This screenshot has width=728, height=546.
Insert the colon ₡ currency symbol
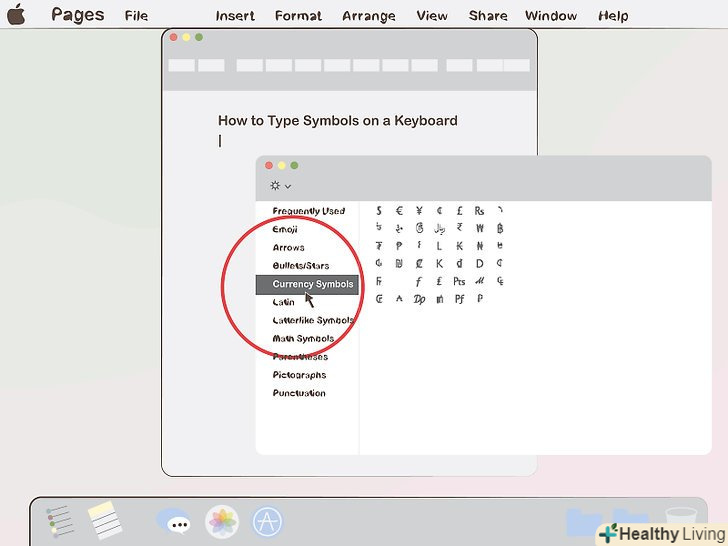pyautogui.click(x=419, y=263)
